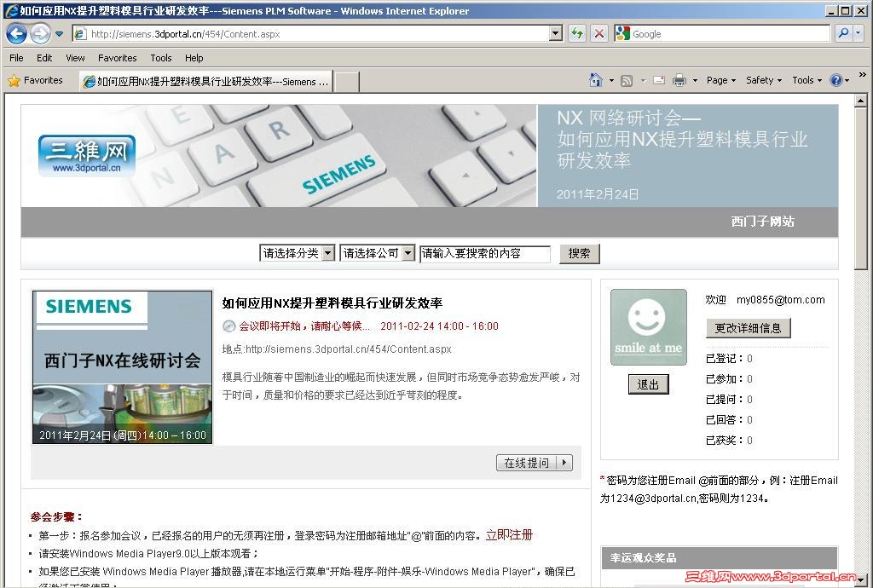This screenshot has width=873, height=588.
Task: Open the 请选择公司 company dropdown
Action: [x=377, y=254]
